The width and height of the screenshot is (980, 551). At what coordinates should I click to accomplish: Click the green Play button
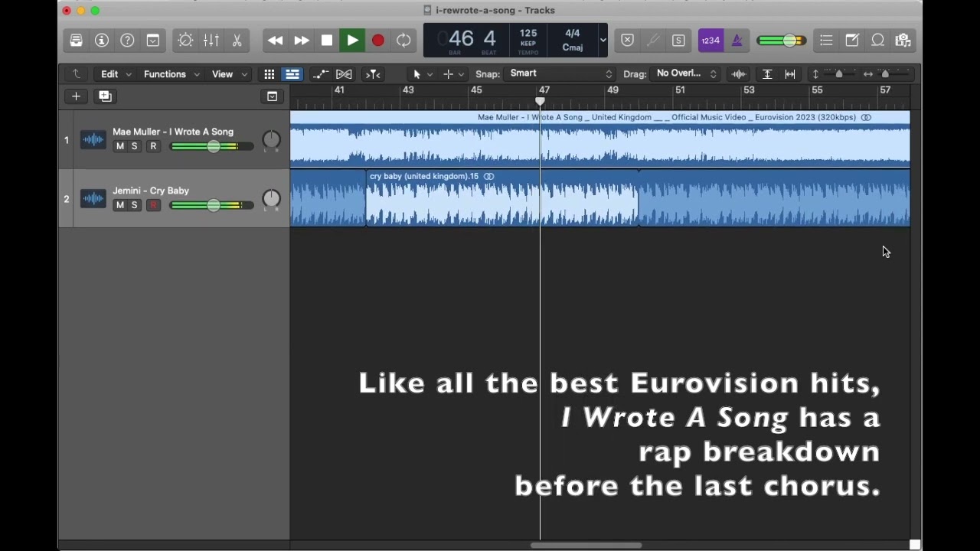[x=352, y=41]
